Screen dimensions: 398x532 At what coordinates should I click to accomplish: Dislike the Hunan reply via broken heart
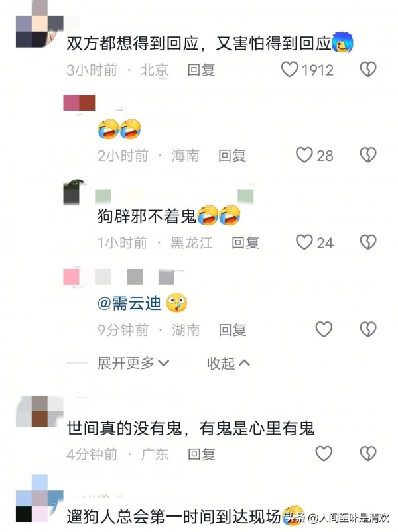coord(368,329)
